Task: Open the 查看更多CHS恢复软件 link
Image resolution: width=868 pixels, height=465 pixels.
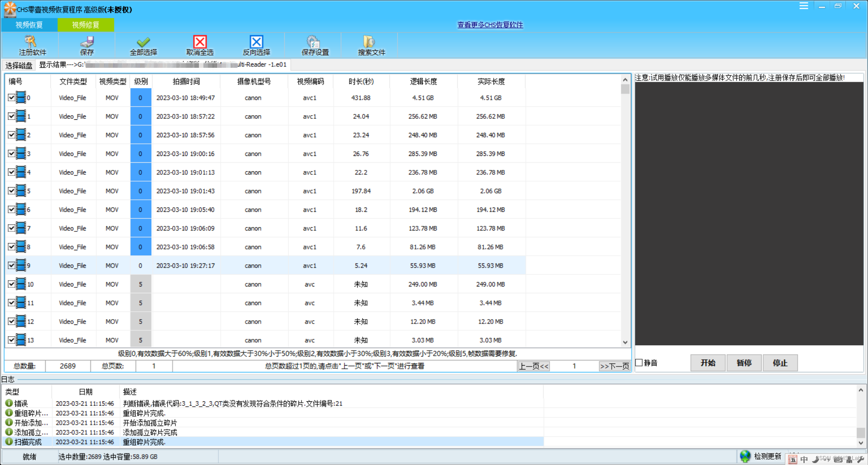Action: click(490, 25)
